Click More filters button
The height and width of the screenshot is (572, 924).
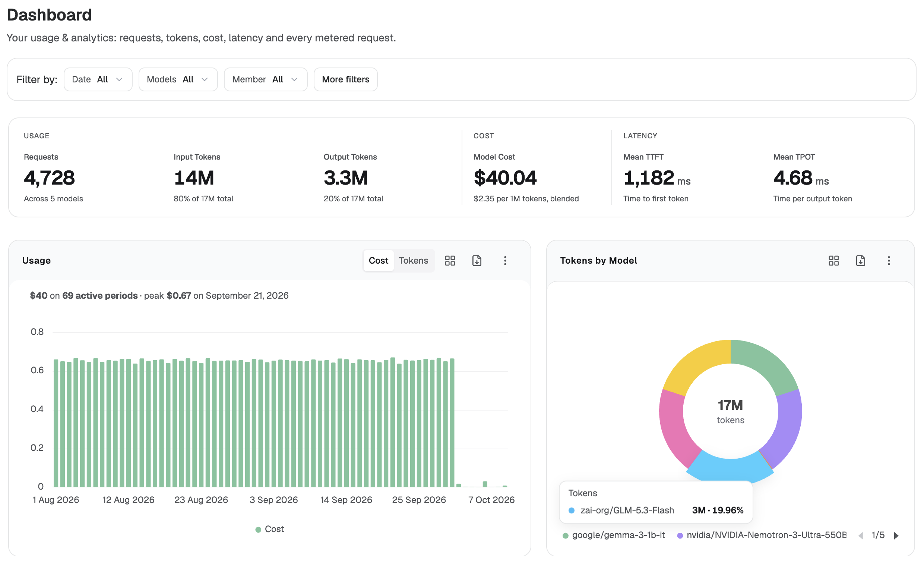(x=345, y=79)
